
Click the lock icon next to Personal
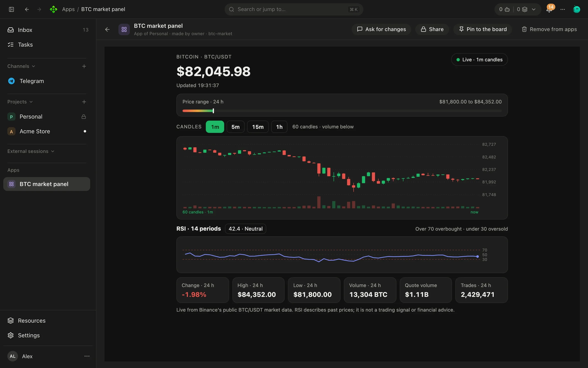84,117
